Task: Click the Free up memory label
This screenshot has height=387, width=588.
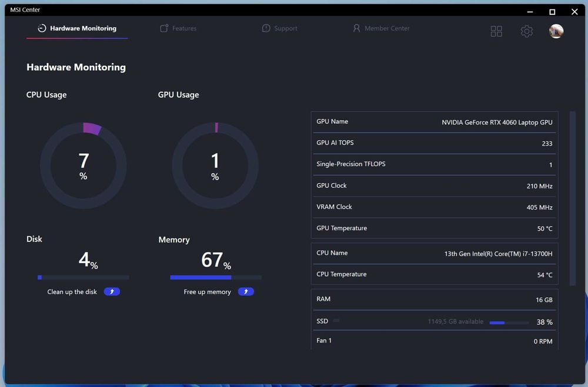Action: point(208,292)
